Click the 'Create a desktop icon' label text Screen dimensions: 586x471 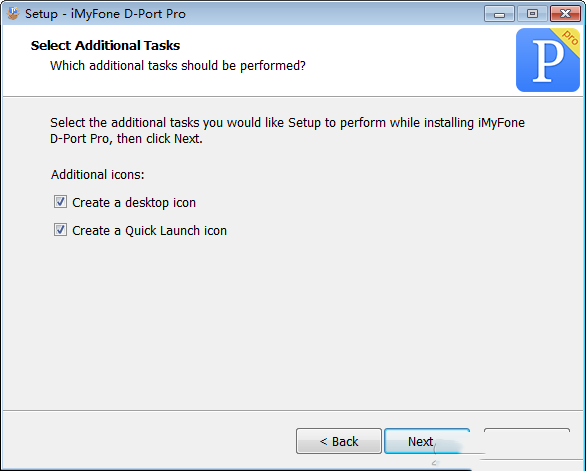click(x=134, y=203)
